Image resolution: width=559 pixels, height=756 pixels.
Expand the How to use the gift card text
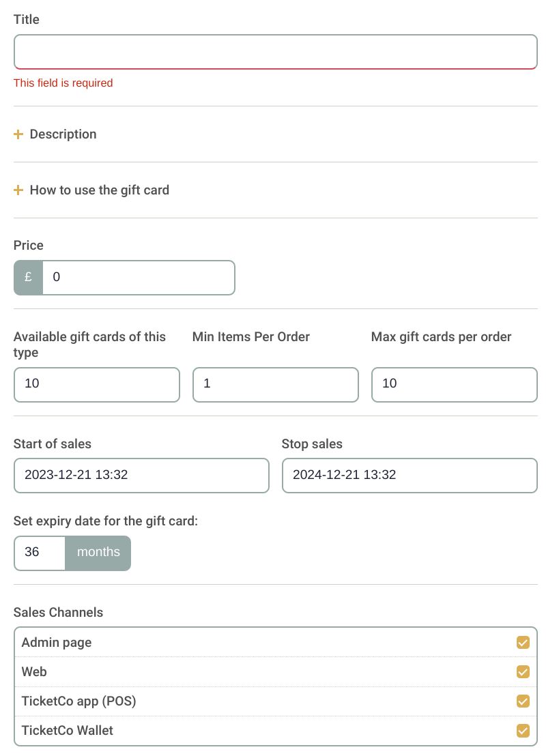[x=99, y=190]
